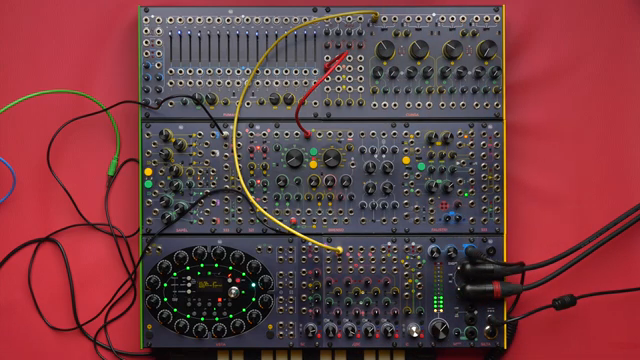The width and height of the screenshot is (640, 360).
Task: Click the SAPÈL module label
Action: pyautogui.click(x=182, y=231)
